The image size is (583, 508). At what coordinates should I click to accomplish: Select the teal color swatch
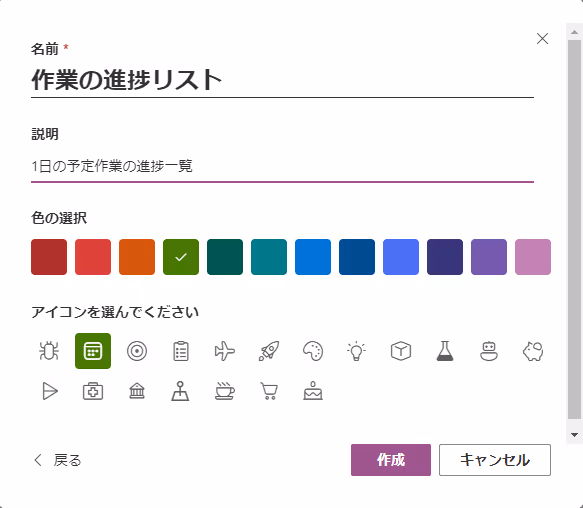pyautogui.click(x=269, y=257)
